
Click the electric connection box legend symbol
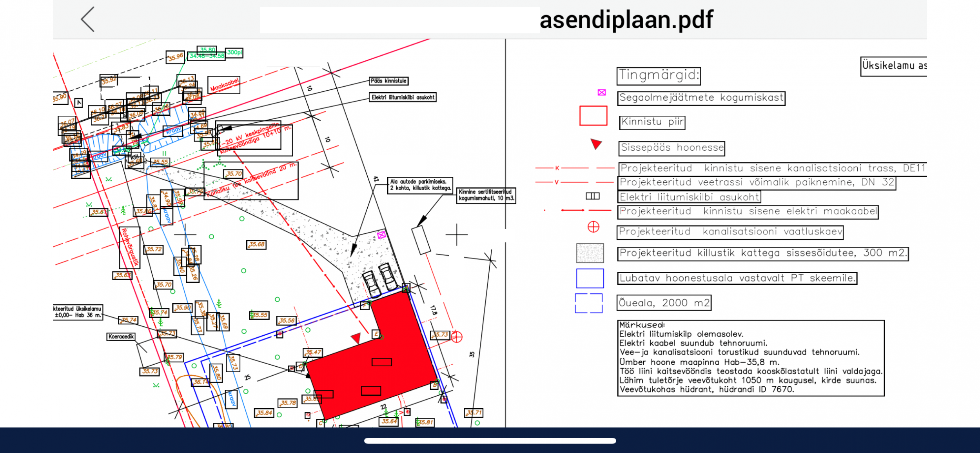click(x=592, y=196)
